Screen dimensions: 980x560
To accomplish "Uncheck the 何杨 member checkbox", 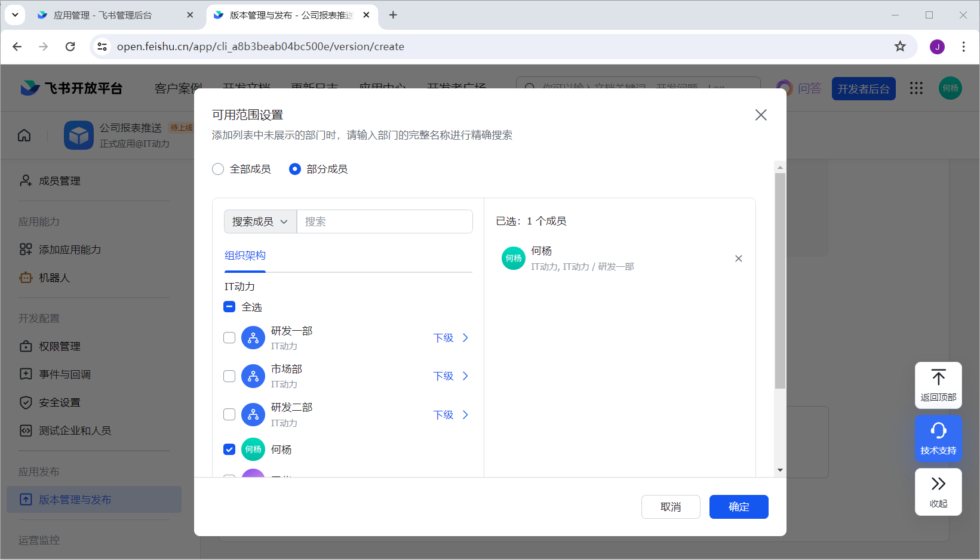I will click(x=229, y=450).
